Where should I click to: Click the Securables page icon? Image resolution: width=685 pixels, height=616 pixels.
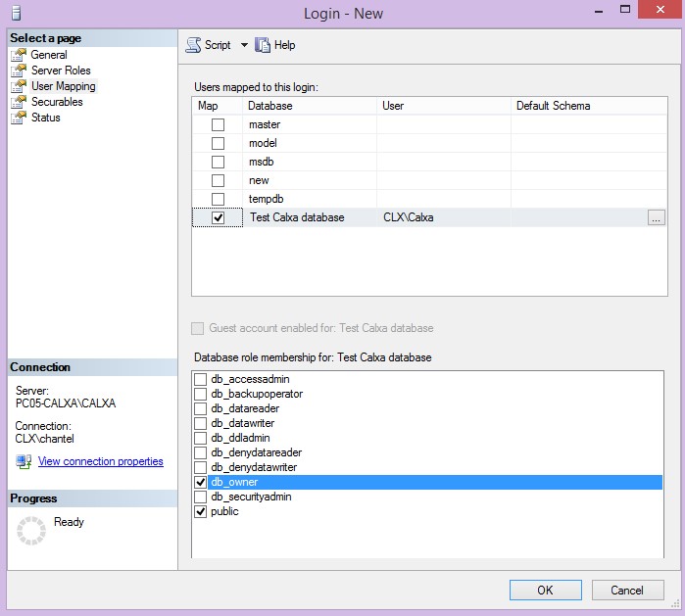(19, 102)
